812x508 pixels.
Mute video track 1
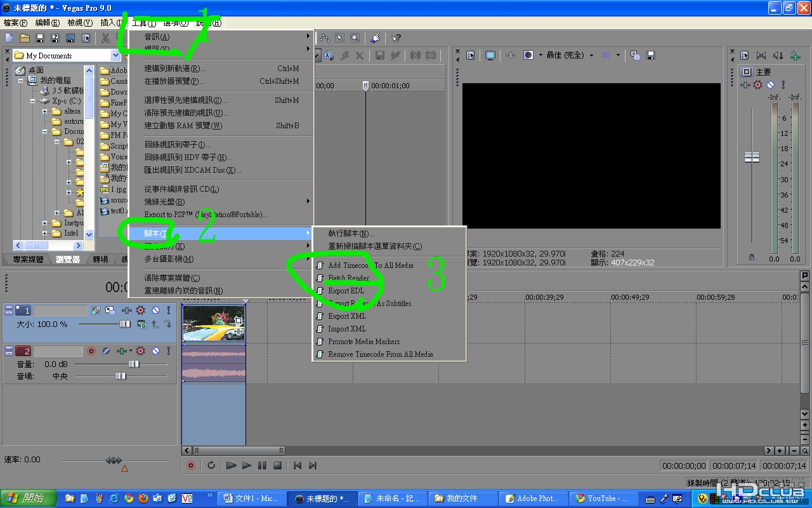coord(155,311)
